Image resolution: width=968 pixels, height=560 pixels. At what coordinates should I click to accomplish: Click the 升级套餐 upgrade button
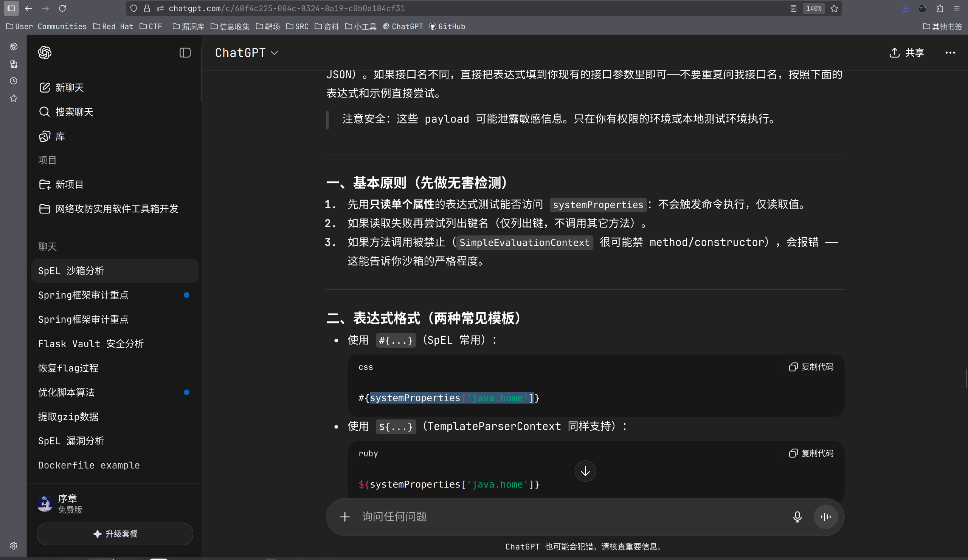click(x=115, y=534)
